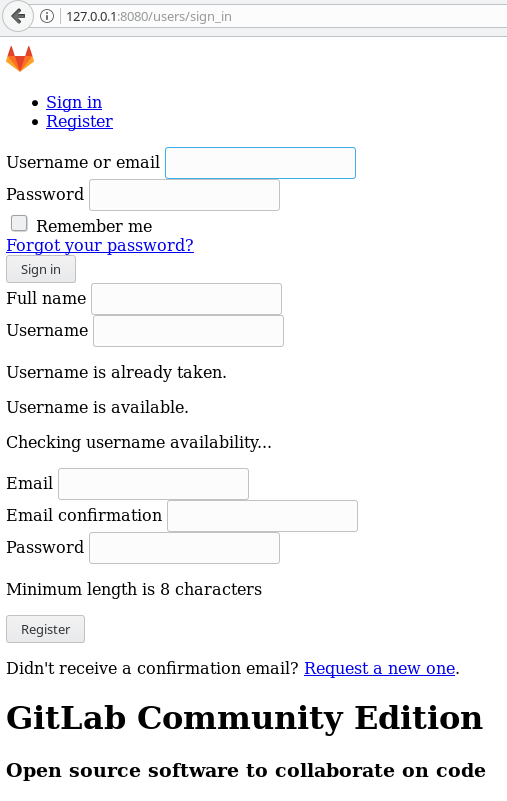Open the Sign in tab link

[x=74, y=102]
